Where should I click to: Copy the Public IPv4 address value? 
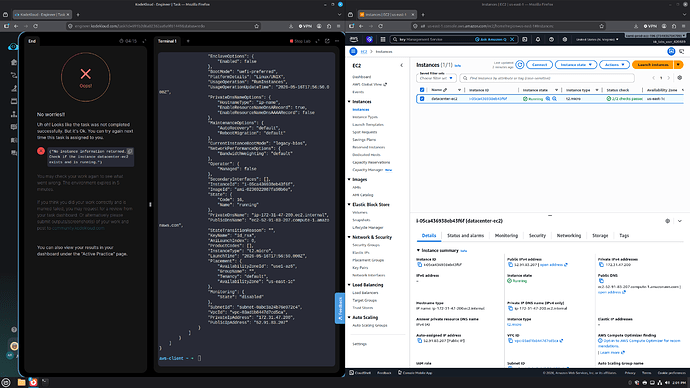click(x=510, y=265)
